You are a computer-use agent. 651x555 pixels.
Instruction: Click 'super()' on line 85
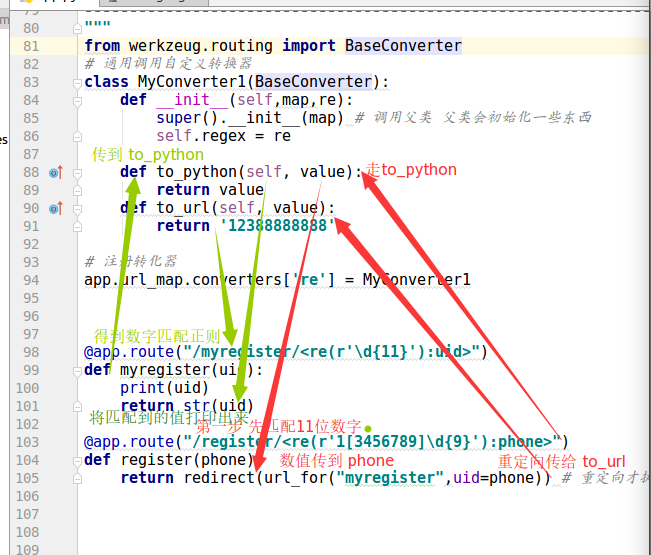click(187, 118)
